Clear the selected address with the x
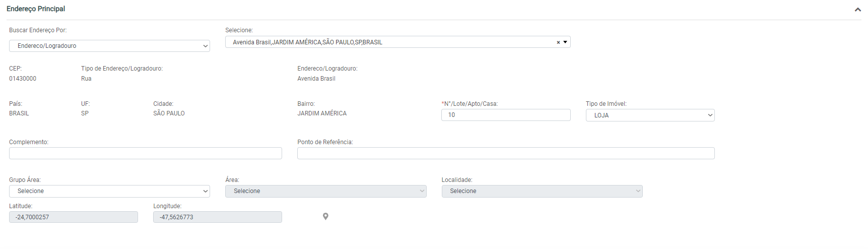The height and width of the screenshot is (249, 868). 558,42
